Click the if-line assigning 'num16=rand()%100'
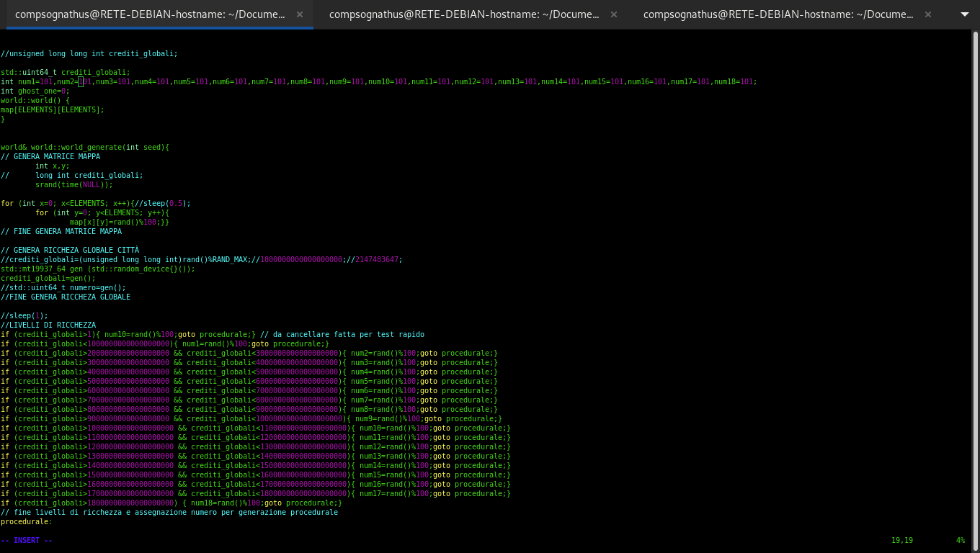The image size is (980, 553). (x=256, y=484)
